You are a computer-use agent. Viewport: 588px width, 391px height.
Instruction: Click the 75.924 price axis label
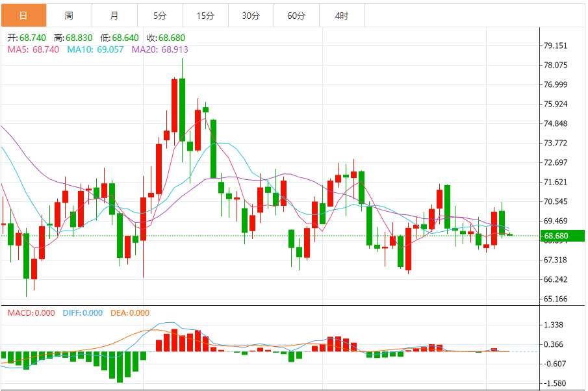tap(556, 104)
